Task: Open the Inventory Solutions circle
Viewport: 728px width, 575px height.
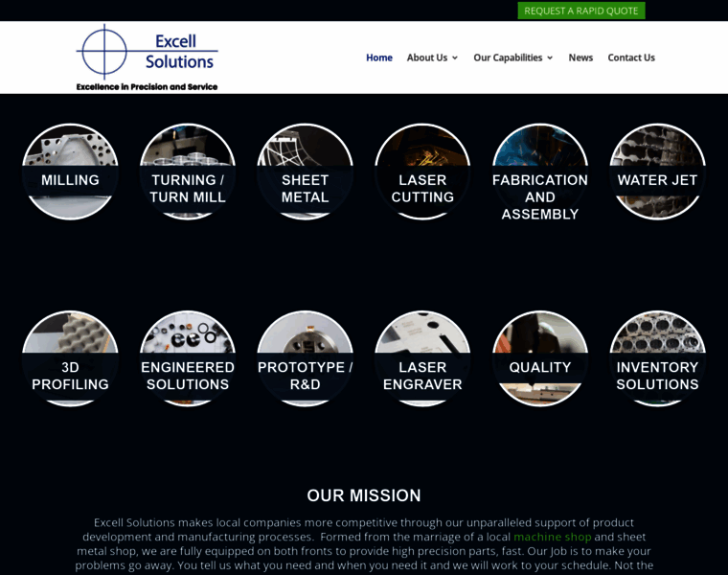Action: (657, 358)
